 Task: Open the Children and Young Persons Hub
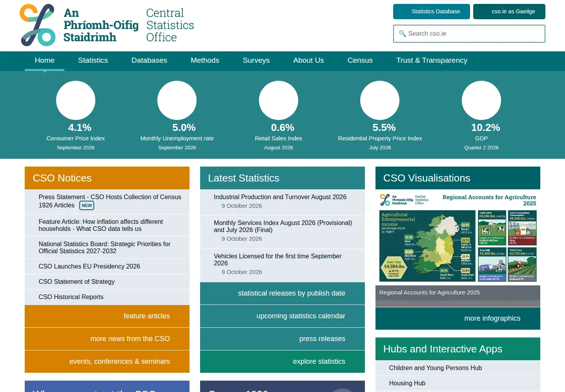click(458, 368)
